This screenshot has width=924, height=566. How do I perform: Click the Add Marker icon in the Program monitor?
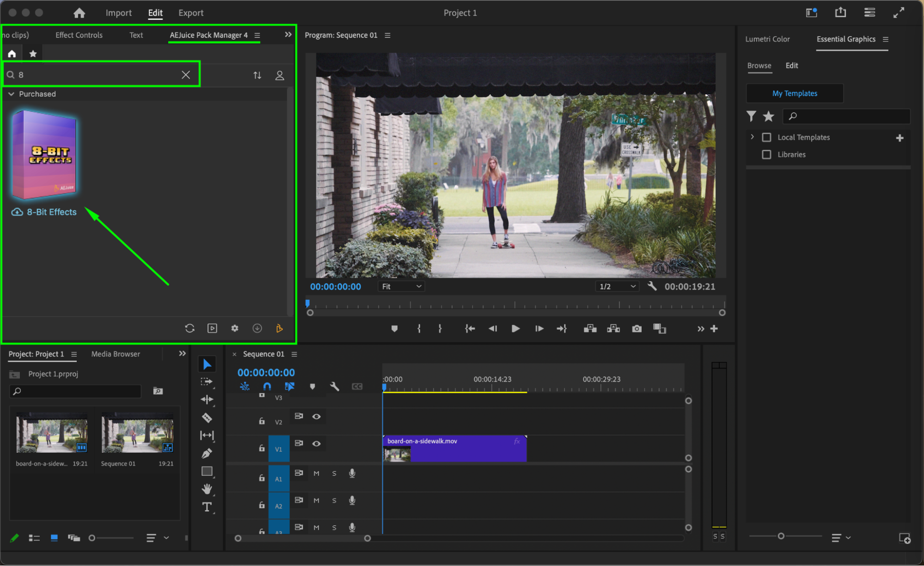pyautogui.click(x=394, y=329)
